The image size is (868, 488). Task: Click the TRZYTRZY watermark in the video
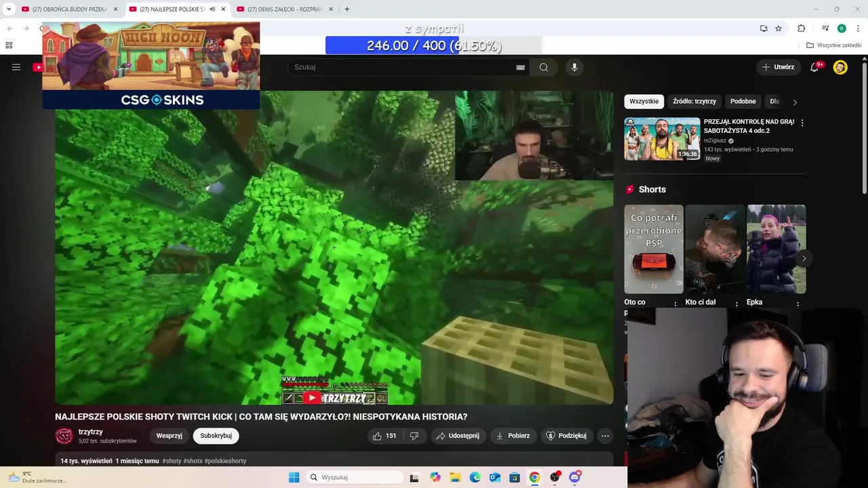pos(334,398)
